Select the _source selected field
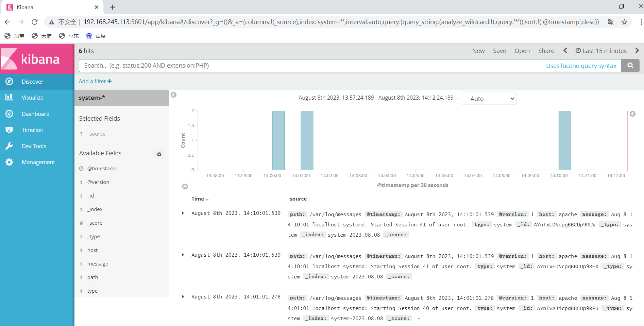 [96, 134]
